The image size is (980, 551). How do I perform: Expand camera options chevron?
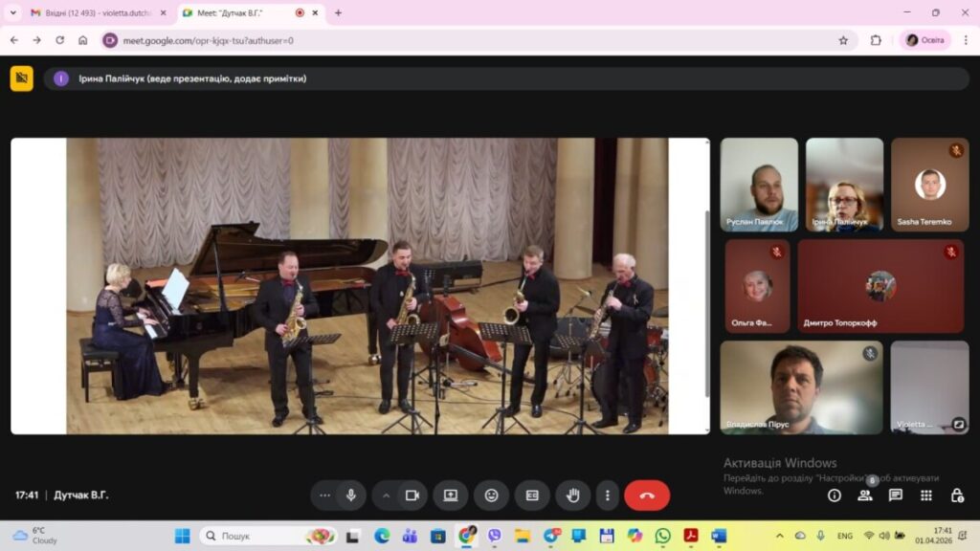pos(387,496)
